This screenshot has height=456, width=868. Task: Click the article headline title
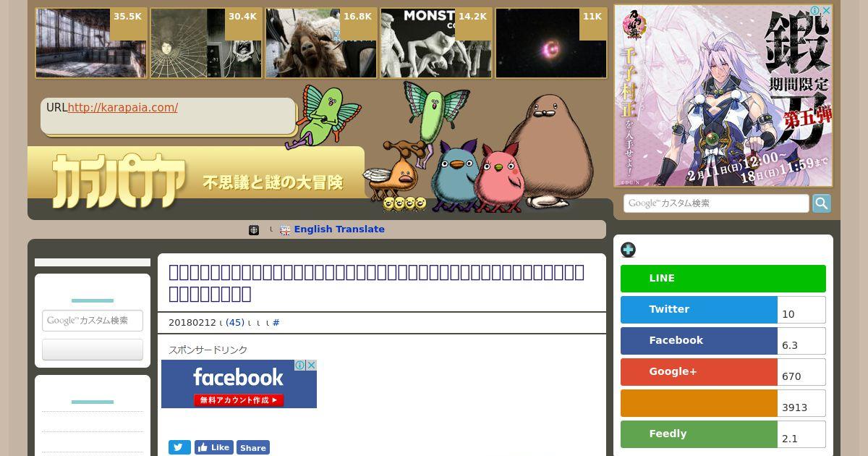pyautogui.click(x=376, y=283)
